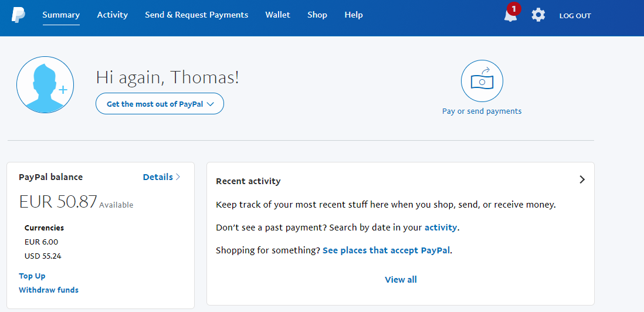Open the Recent activity chevron arrow
The width and height of the screenshot is (644, 312).
point(582,179)
